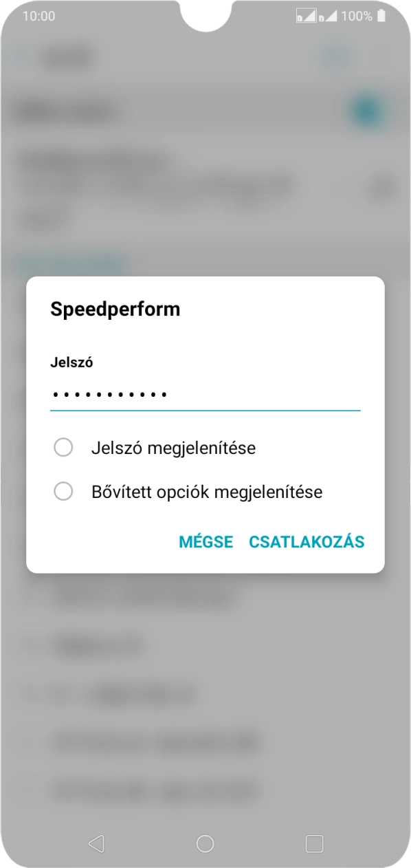Tap the Jelszó field label
411x868 pixels.
[x=71, y=362]
